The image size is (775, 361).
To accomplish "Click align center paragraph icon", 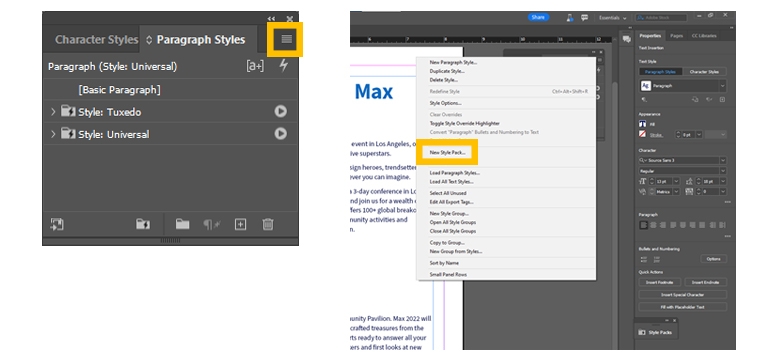I will 653,225.
